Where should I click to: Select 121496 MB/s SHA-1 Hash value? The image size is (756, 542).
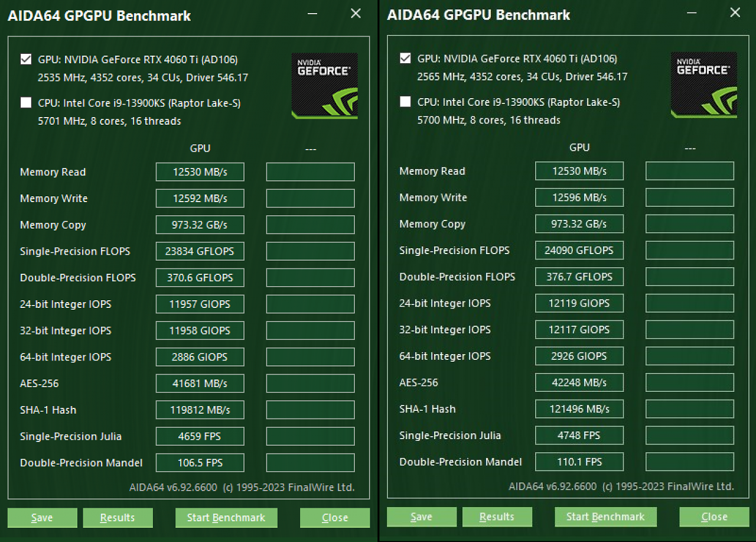click(x=579, y=408)
